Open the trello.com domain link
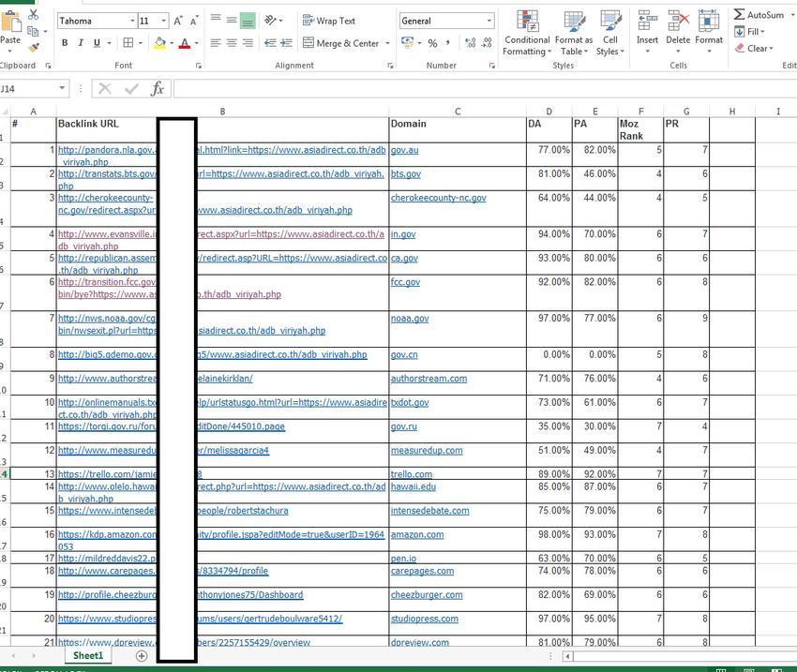Image resolution: width=797 pixels, height=672 pixels. coord(412,474)
